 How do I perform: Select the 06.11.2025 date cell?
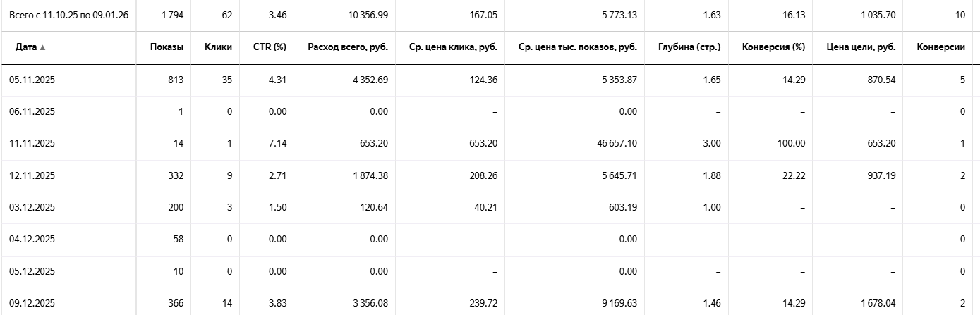32,112
